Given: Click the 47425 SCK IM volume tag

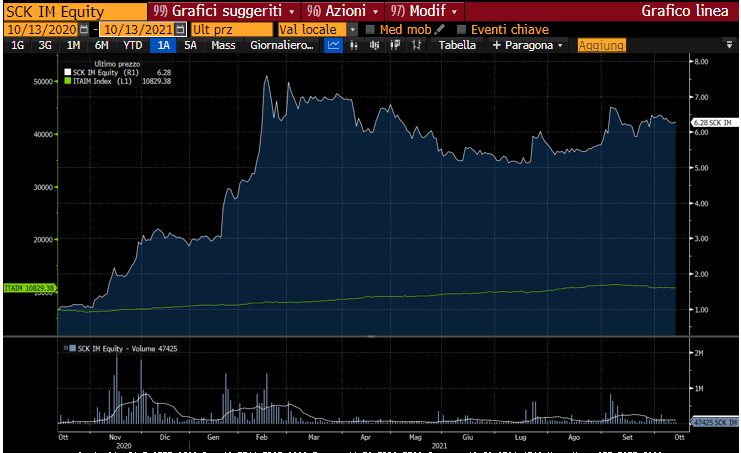Looking at the screenshot, I should [x=714, y=422].
